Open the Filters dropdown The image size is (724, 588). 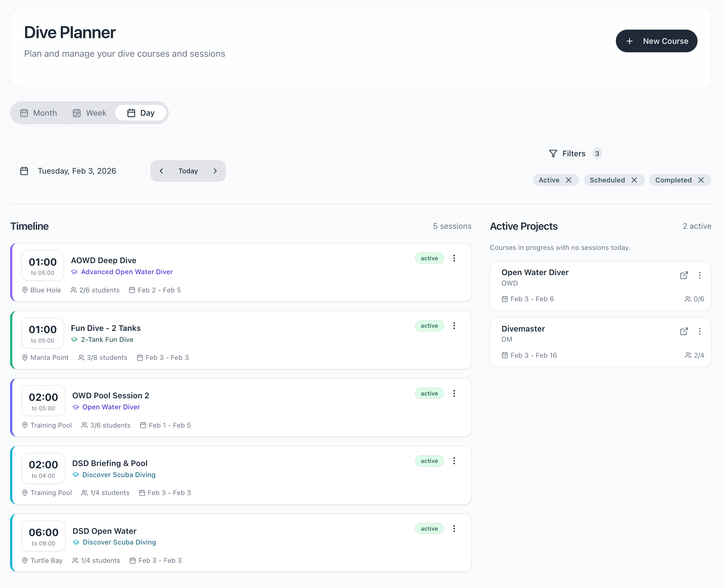point(575,154)
